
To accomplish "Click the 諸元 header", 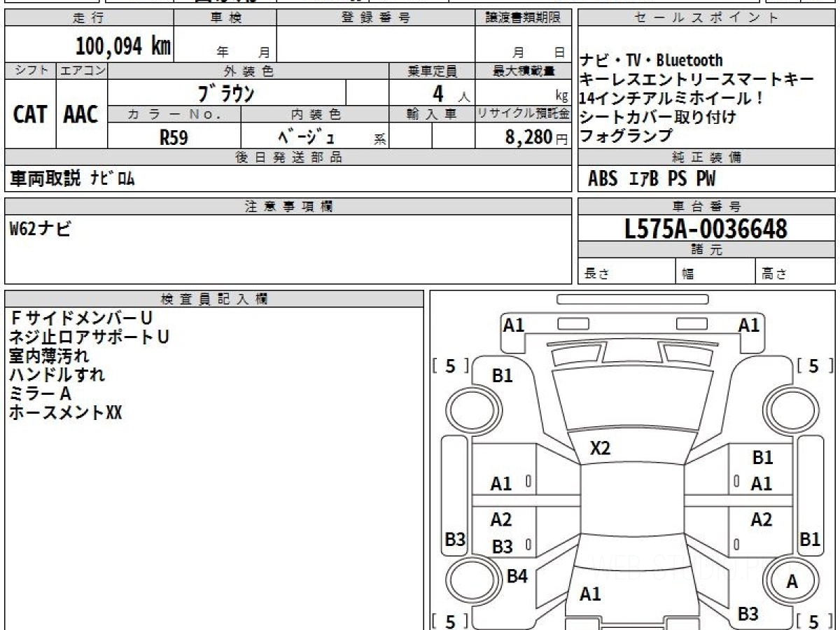I will coord(707,250).
